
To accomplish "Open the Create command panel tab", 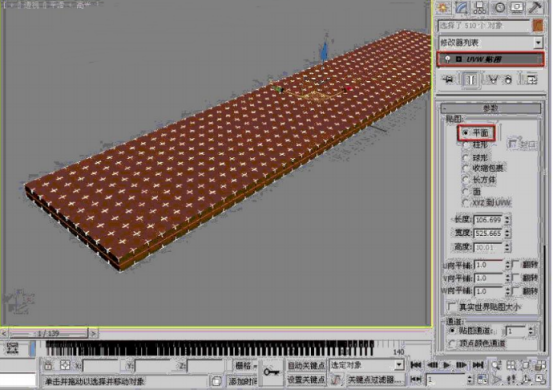I will tap(442, 7).
